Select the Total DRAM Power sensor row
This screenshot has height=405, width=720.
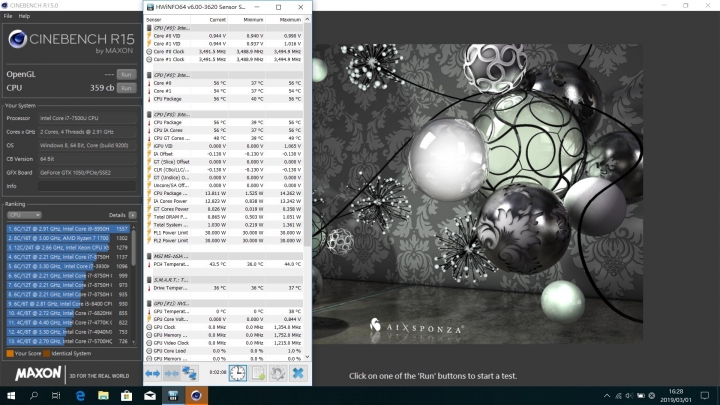pyautogui.click(x=224, y=217)
